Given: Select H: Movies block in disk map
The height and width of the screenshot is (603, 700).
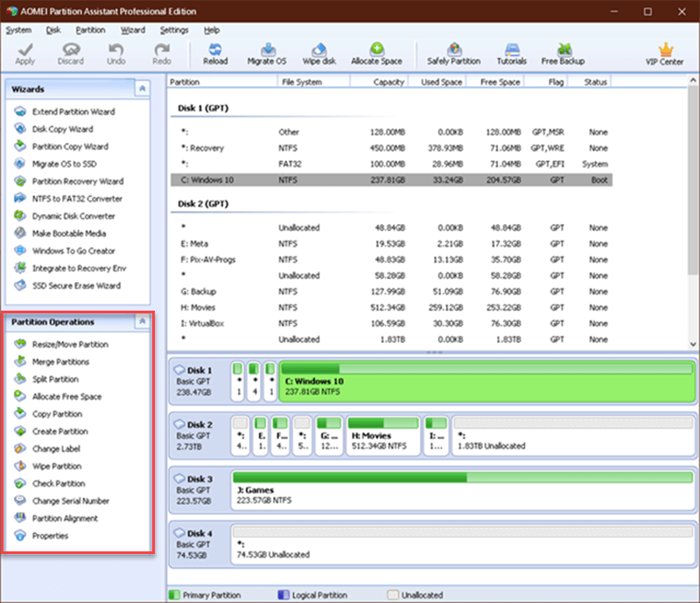Looking at the screenshot, I should (383, 436).
